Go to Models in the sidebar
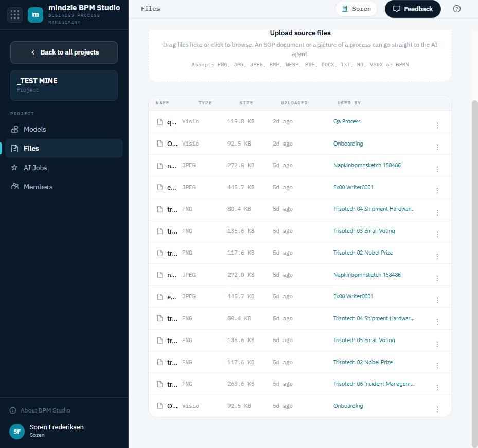Screen dimensions: 478x448 [x=64, y=129]
